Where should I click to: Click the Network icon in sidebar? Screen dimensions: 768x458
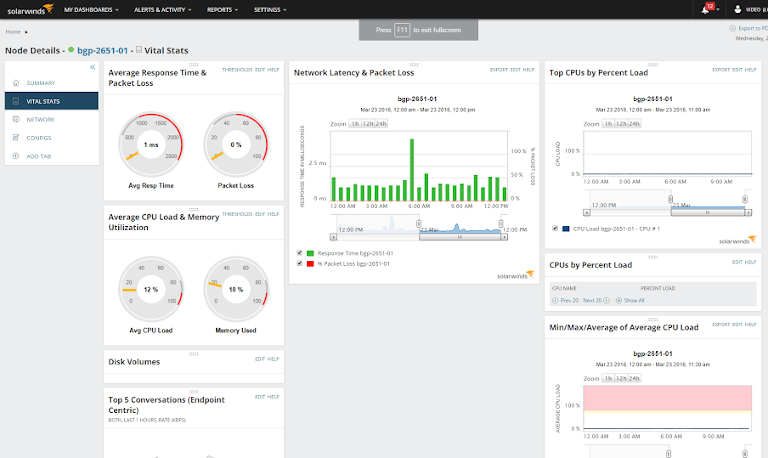pos(15,119)
